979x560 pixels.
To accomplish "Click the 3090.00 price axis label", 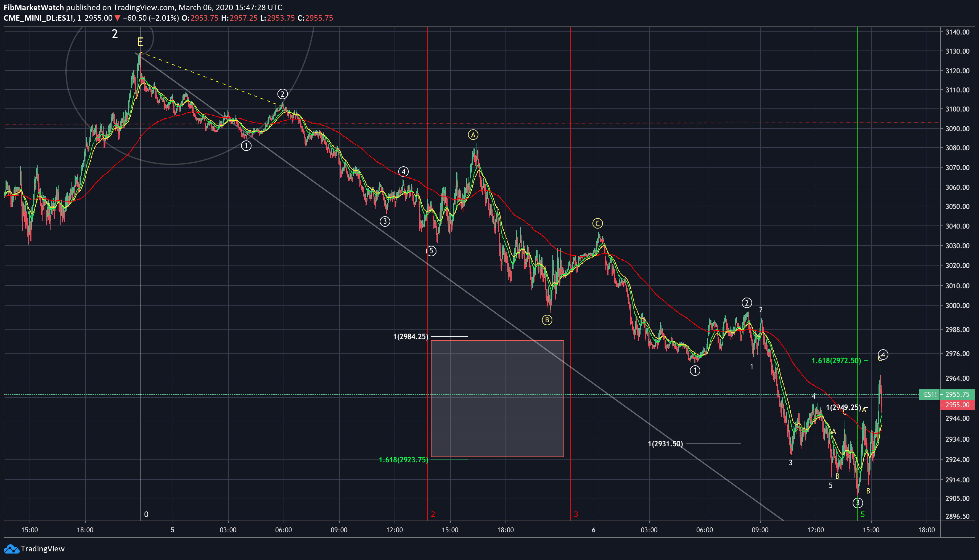I will [x=957, y=129].
